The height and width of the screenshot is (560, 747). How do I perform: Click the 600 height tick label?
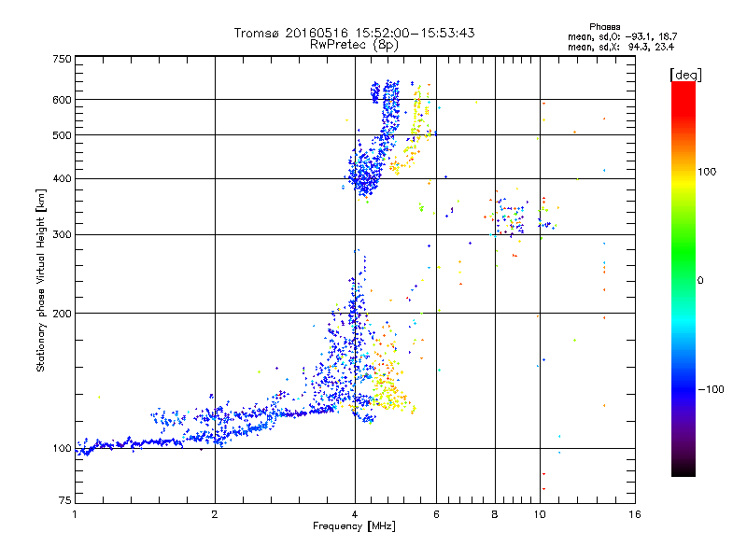tap(62, 100)
